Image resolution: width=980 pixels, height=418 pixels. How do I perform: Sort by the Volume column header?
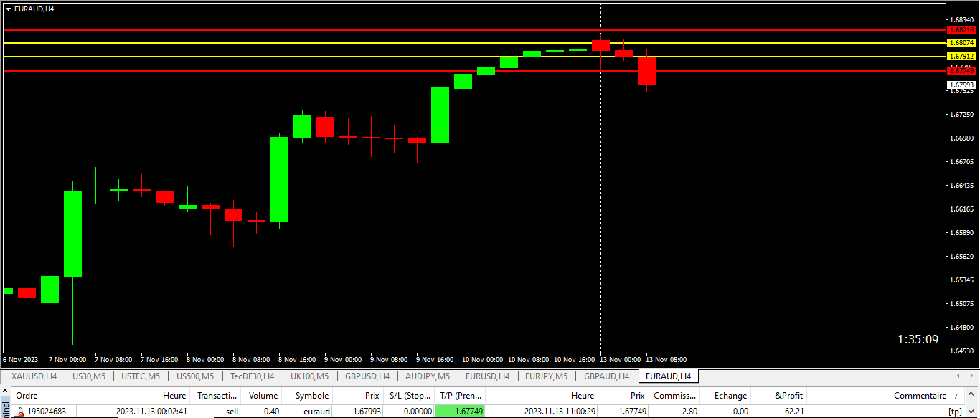262,396
